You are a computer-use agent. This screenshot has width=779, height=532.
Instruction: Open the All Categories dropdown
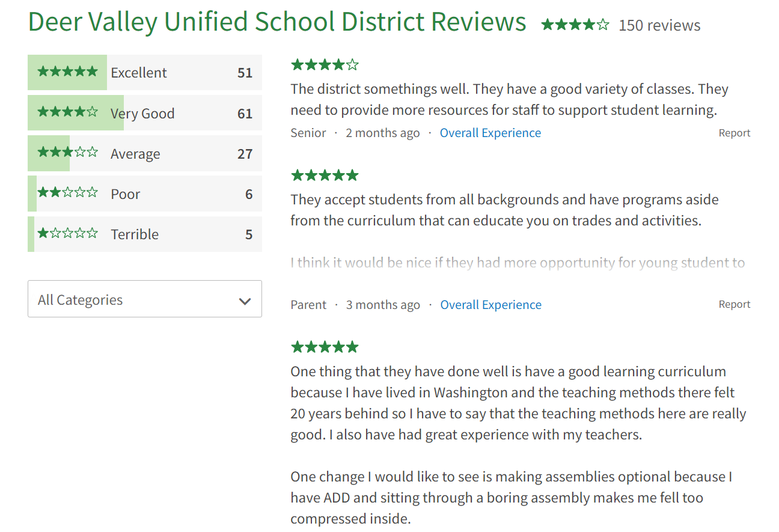click(x=144, y=299)
